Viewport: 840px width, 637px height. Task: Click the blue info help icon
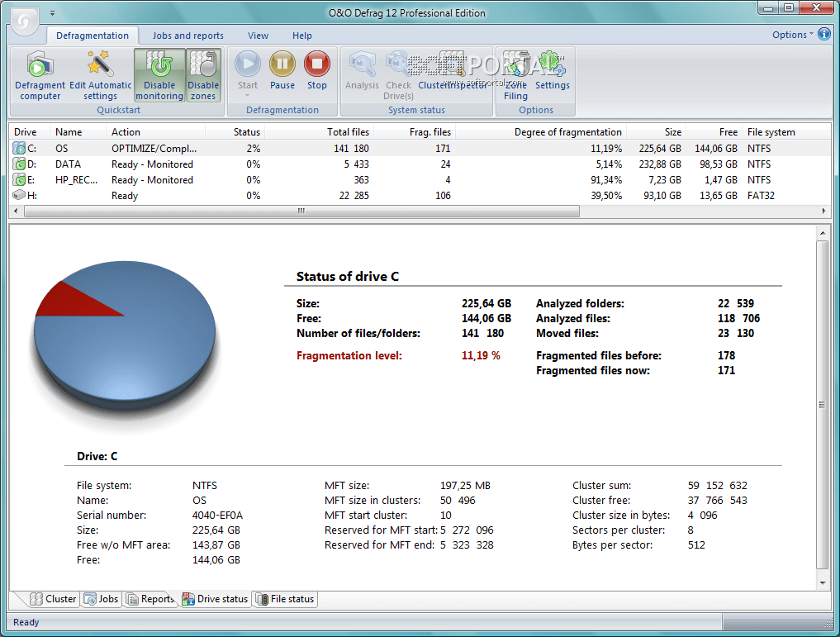[x=824, y=35]
